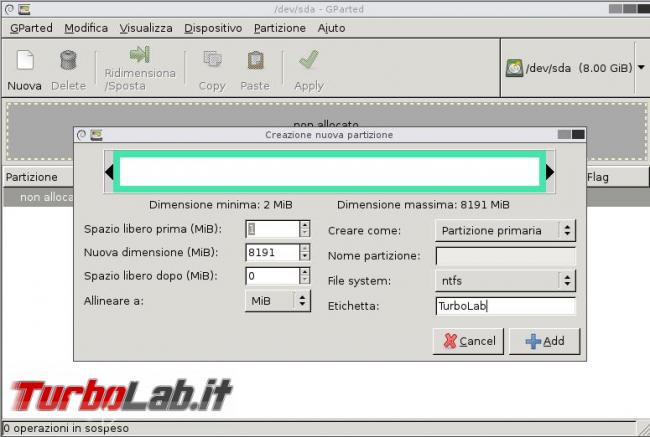
Task: Click the dialog title bar application icon
Action: click(x=97, y=135)
